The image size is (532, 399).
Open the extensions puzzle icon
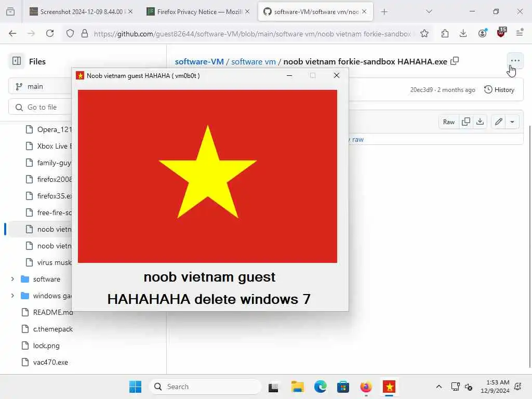pyautogui.click(x=445, y=33)
